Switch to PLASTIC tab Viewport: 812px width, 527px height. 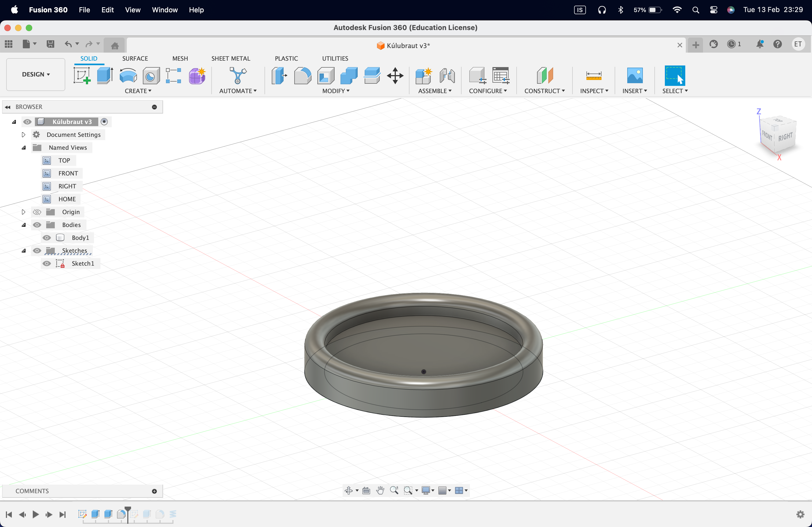click(x=286, y=58)
